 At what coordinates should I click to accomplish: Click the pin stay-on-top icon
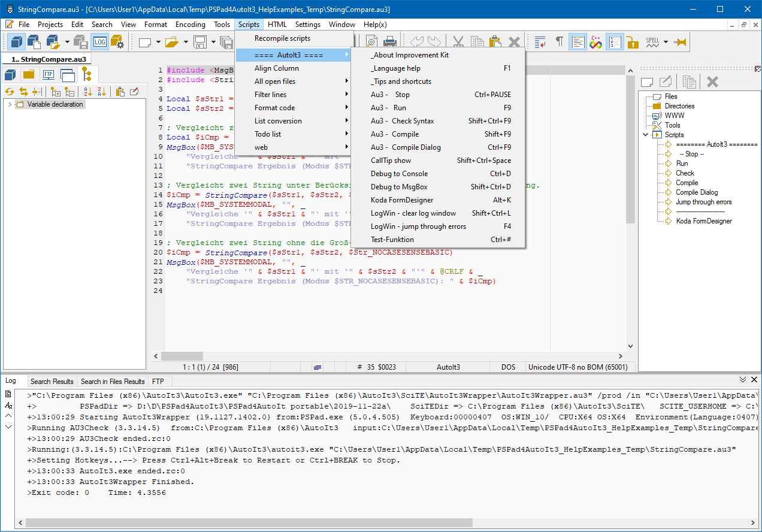pyautogui.click(x=680, y=42)
